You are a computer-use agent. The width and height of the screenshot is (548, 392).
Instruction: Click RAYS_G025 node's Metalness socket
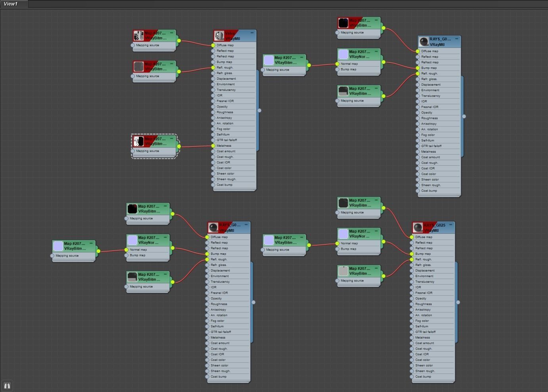pos(412,337)
